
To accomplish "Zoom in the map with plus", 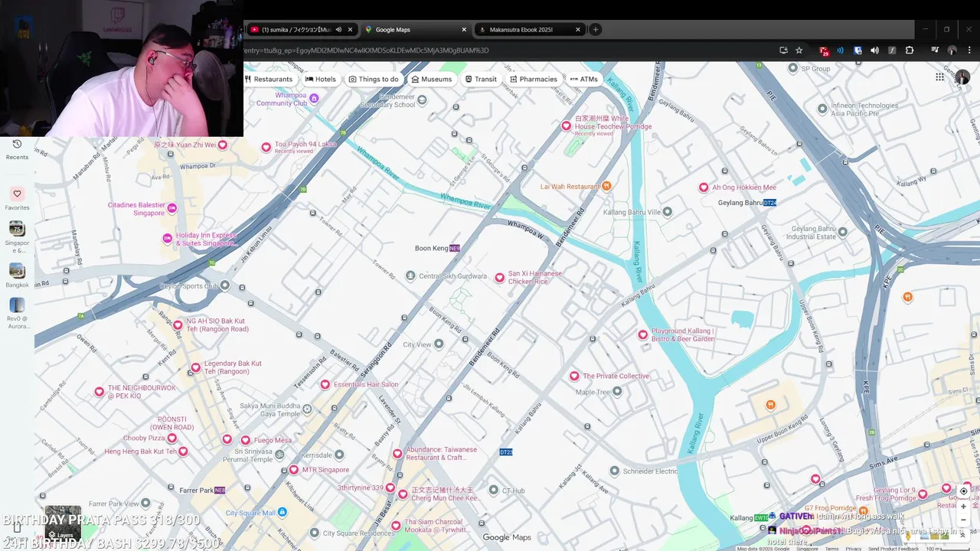I will [964, 507].
